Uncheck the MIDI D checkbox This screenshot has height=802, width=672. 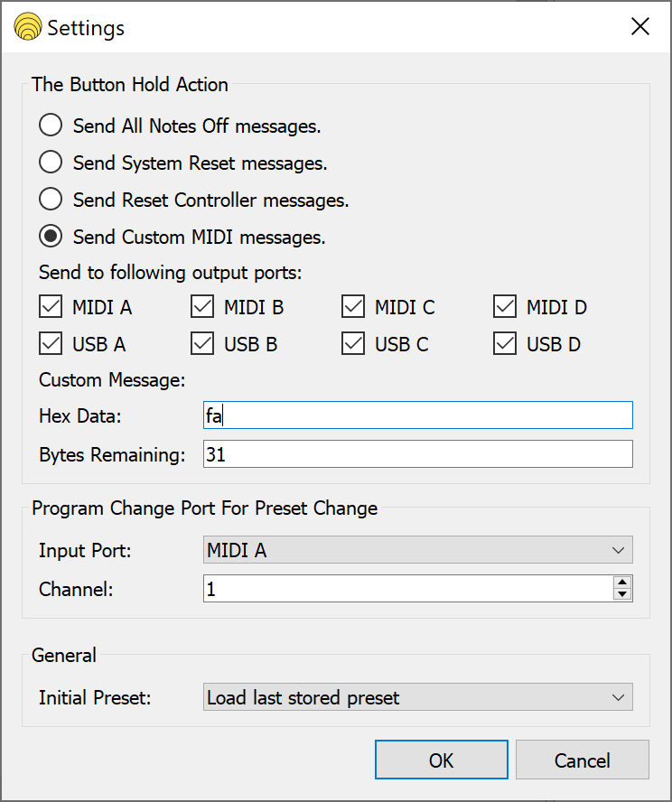point(505,307)
